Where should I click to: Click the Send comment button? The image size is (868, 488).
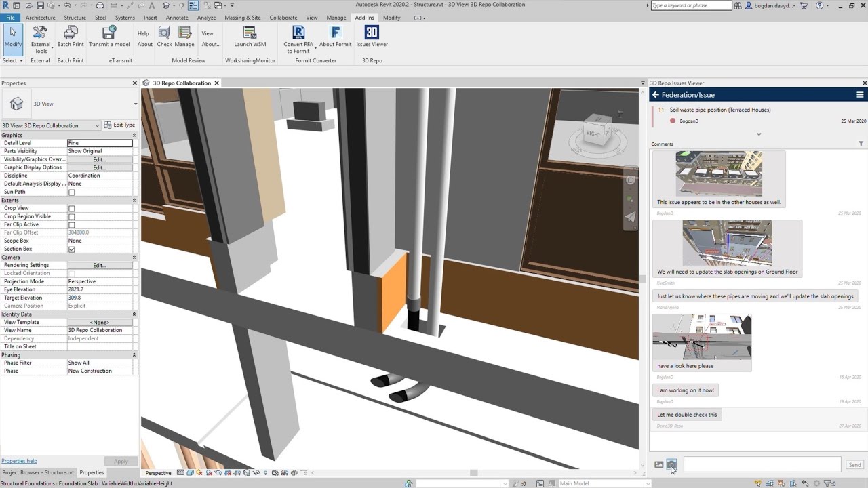coord(854,464)
